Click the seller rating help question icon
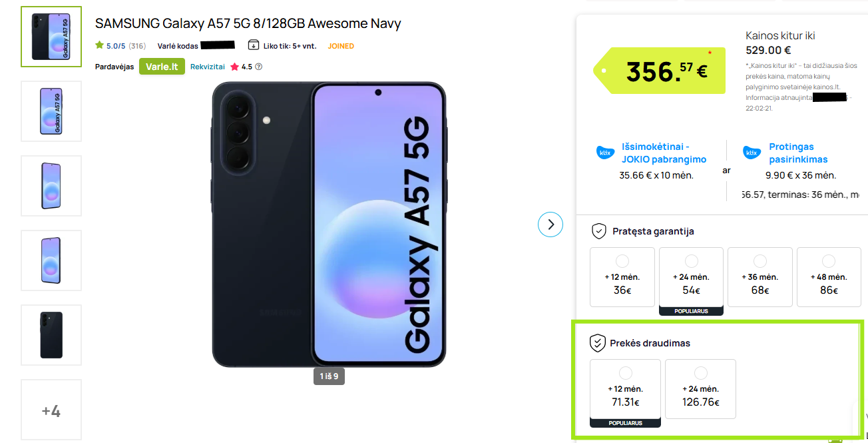This screenshot has height=443, width=868. click(259, 67)
